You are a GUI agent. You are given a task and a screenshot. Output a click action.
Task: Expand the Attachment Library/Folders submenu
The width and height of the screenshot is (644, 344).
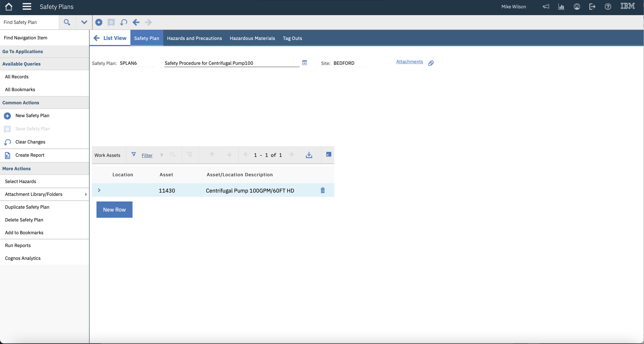[x=86, y=194]
